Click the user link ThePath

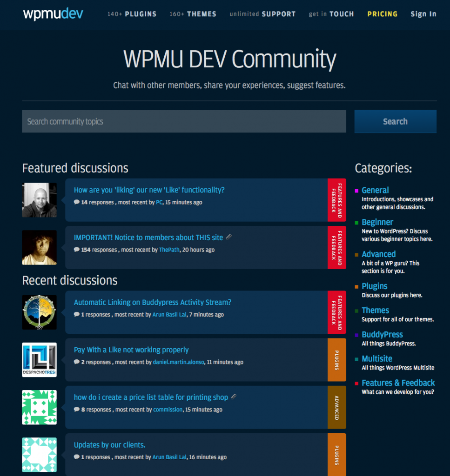pyautogui.click(x=169, y=250)
